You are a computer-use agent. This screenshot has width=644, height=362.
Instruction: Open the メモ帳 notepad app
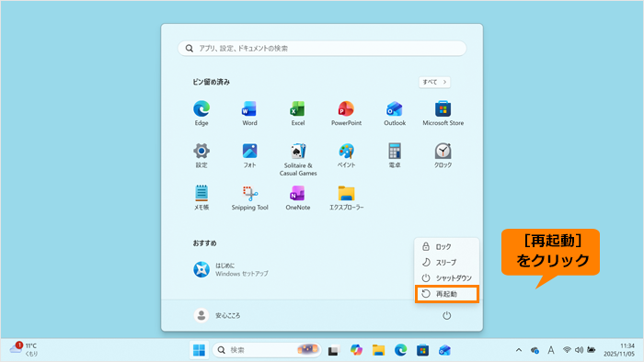pos(201,198)
